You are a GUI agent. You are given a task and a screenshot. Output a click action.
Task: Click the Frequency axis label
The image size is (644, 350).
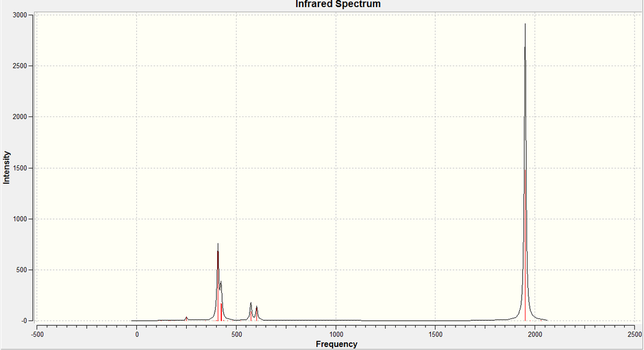click(337, 344)
